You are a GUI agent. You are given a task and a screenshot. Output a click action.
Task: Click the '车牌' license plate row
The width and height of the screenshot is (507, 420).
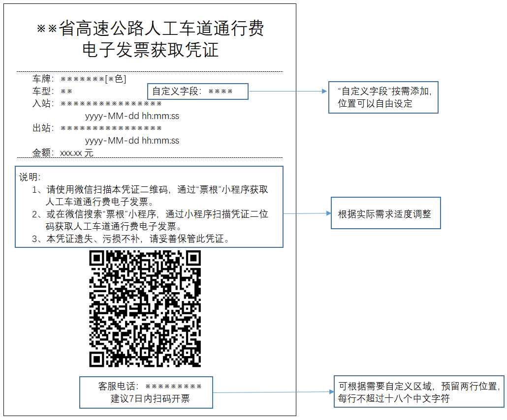point(79,79)
